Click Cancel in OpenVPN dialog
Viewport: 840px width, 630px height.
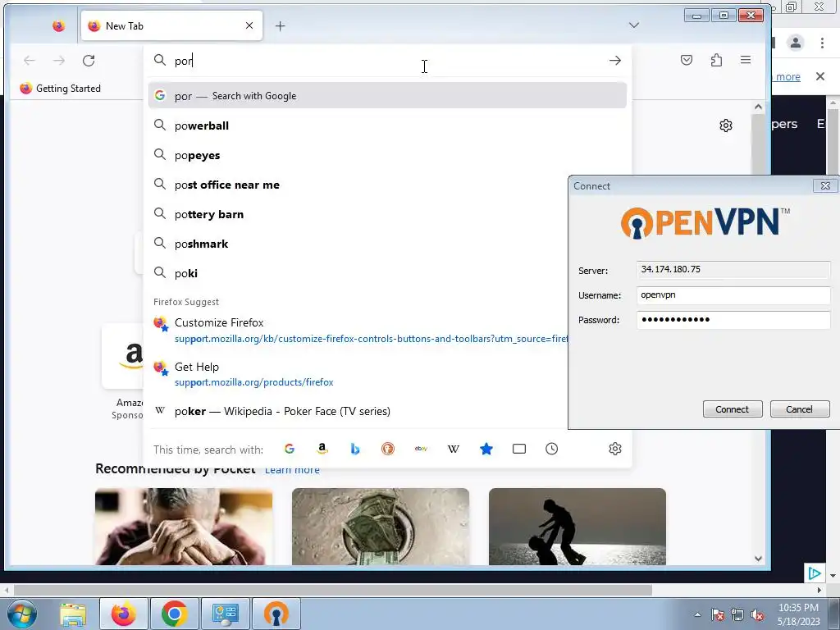799,409
